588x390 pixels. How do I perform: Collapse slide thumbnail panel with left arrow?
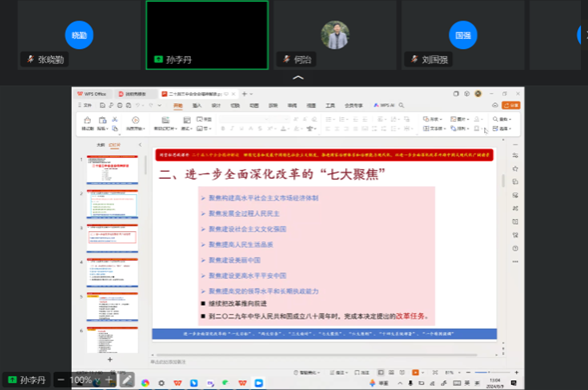(140, 145)
